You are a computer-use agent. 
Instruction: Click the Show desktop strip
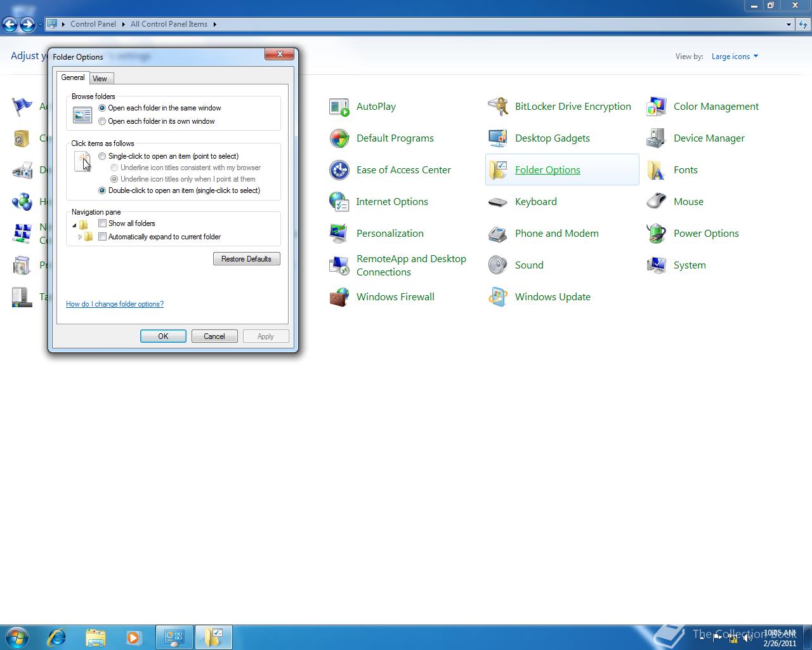point(807,637)
